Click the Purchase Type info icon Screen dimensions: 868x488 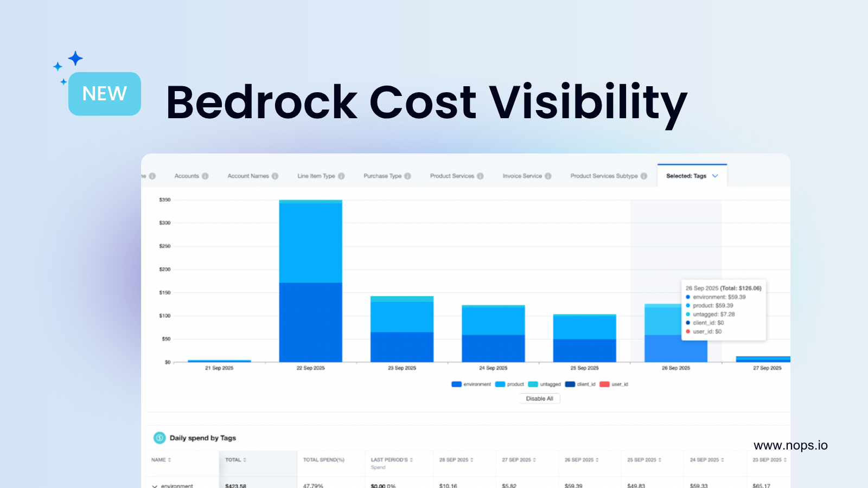407,176
